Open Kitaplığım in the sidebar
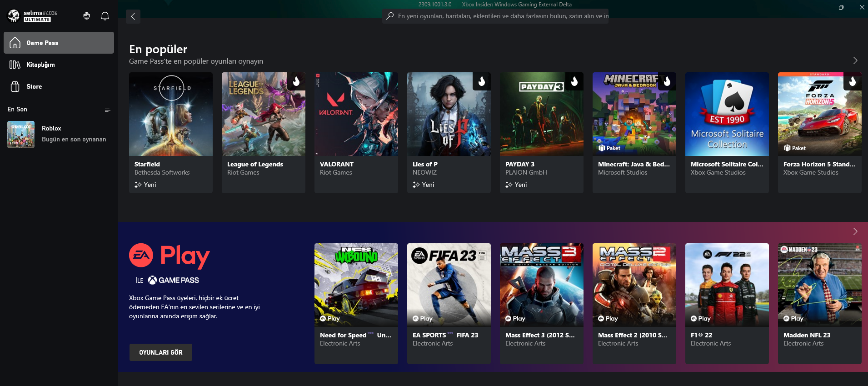 coord(59,65)
